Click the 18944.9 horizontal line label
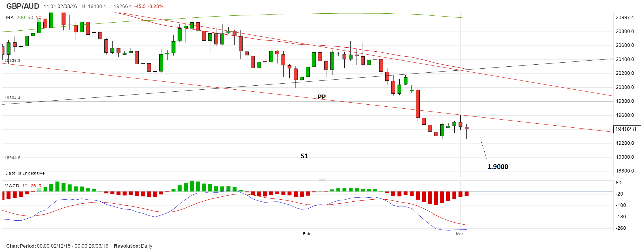Viewport: 644px width, 251px height. (13, 158)
